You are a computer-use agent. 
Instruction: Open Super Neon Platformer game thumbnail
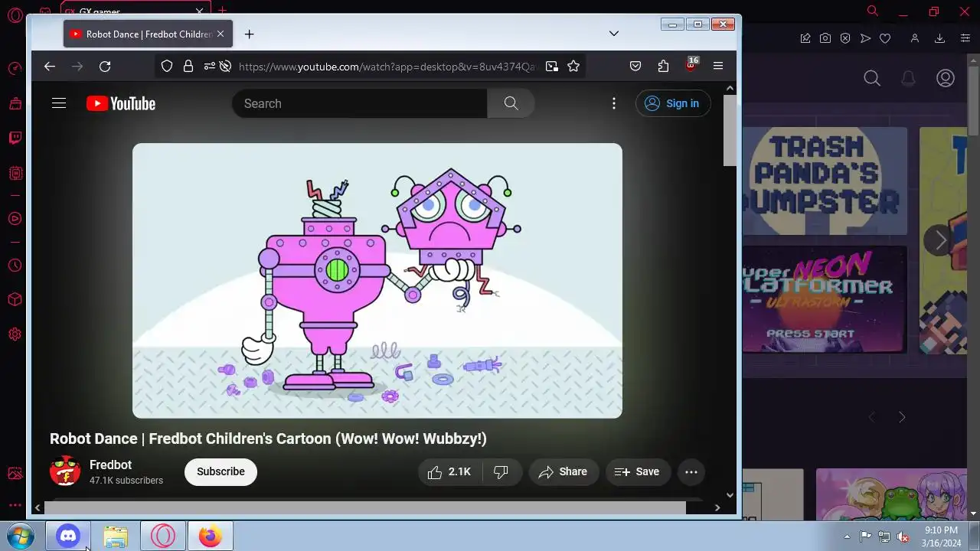[825, 299]
